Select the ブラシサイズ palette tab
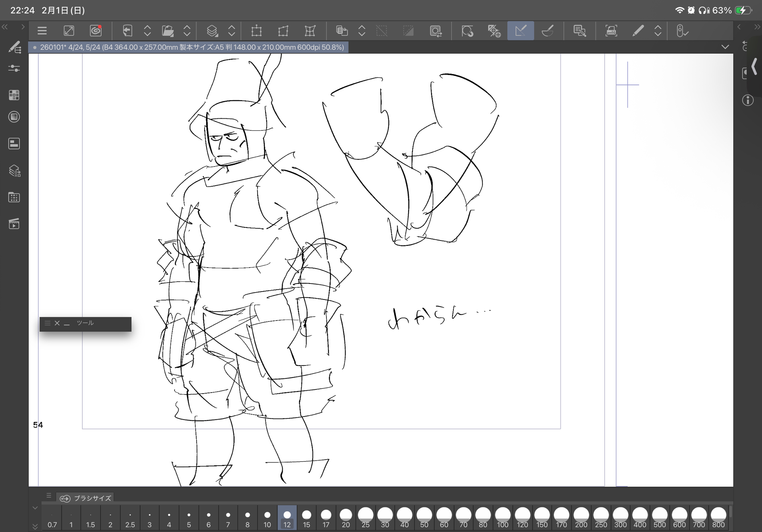Image resolution: width=762 pixels, height=532 pixels. tap(86, 498)
